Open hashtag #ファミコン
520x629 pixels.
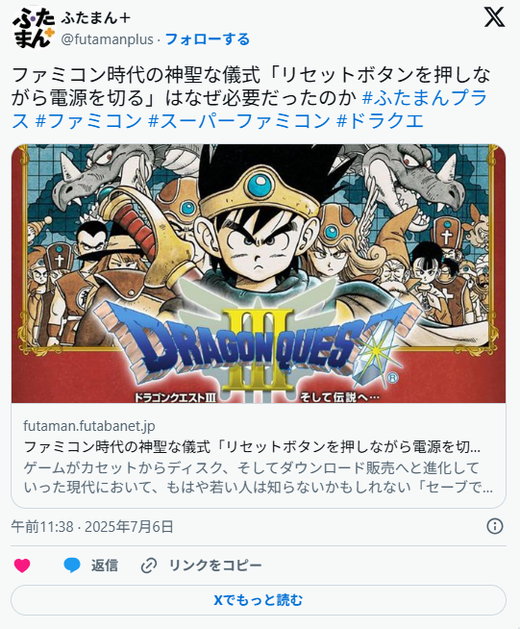pos(89,121)
